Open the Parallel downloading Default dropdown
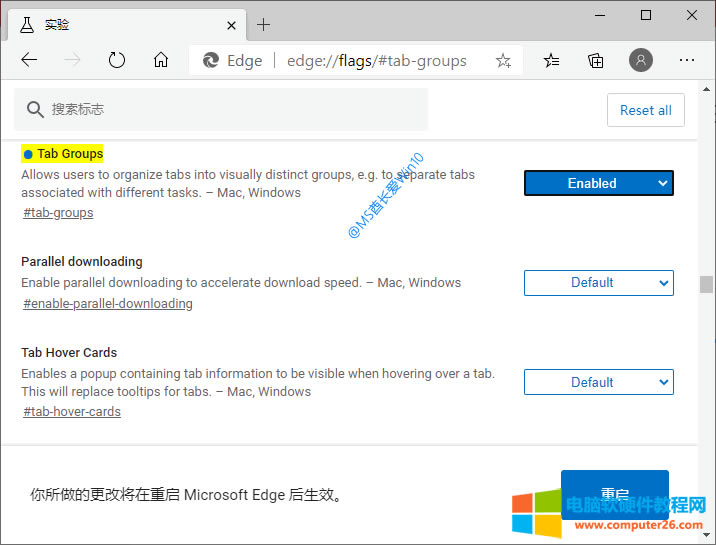This screenshot has height=545, width=716. (x=599, y=283)
